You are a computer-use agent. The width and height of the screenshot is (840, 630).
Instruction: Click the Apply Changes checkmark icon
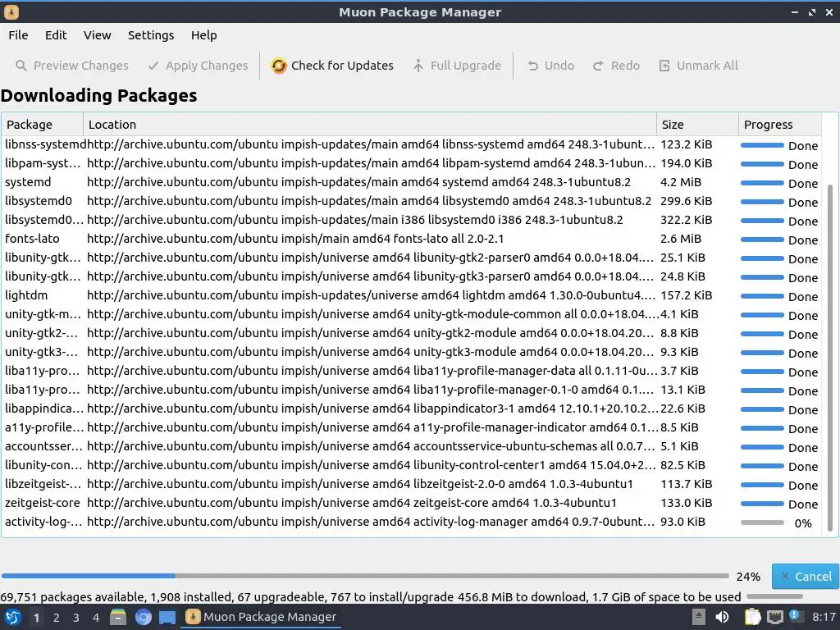pos(153,66)
